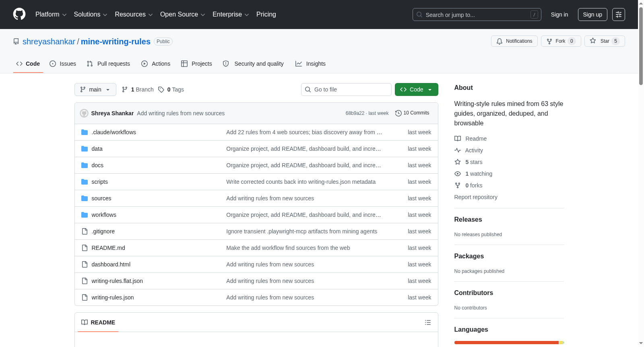Fork the mine-writing-rules repository
This screenshot has height=347, width=644.
coord(561,41)
